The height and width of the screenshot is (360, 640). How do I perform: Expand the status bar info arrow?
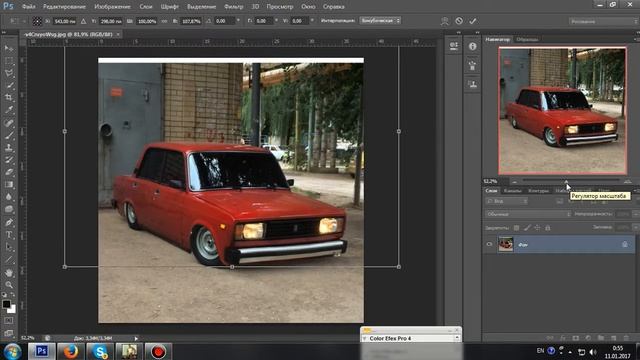136,338
